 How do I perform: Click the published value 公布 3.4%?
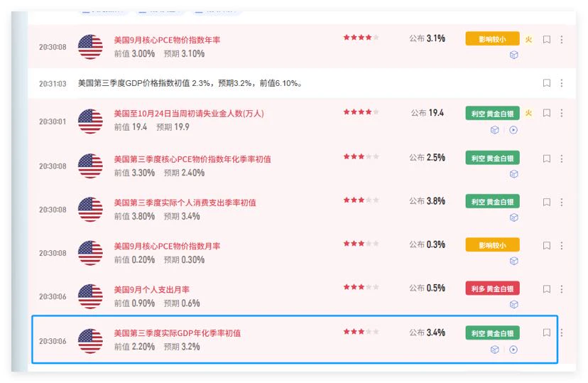(427, 333)
